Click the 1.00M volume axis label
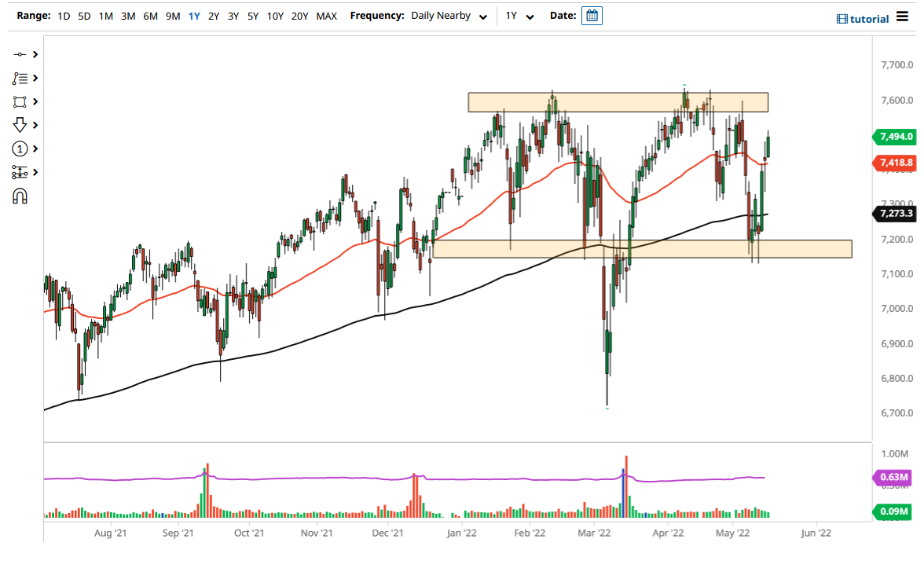Image resolution: width=924 pixels, height=561 pixels. [894, 454]
